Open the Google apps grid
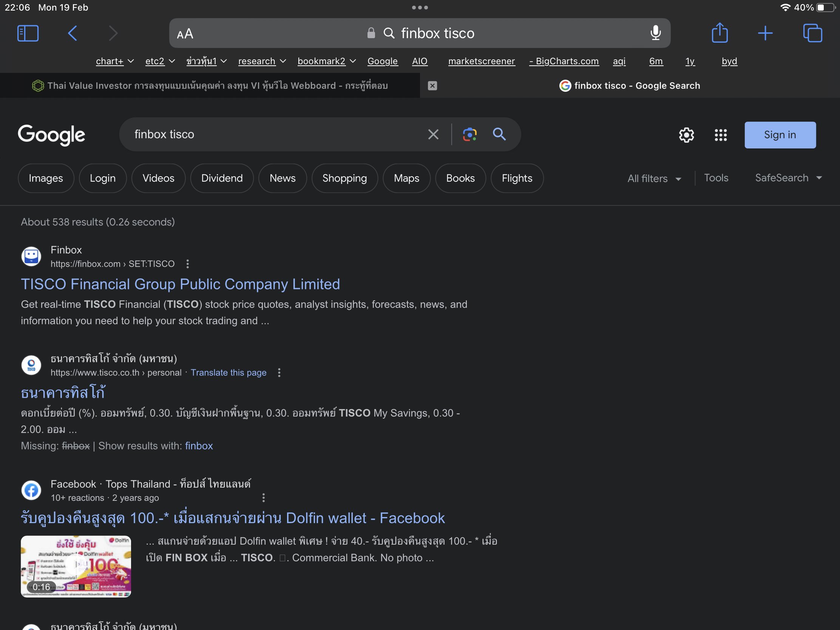Image resolution: width=840 pixels, height=630 pixels. point(720,135)
